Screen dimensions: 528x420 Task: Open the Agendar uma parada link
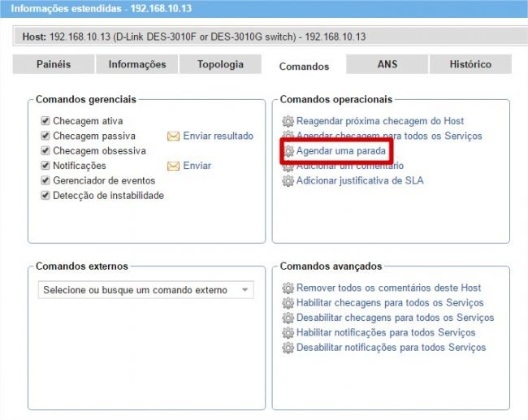[x=340, y=151]
